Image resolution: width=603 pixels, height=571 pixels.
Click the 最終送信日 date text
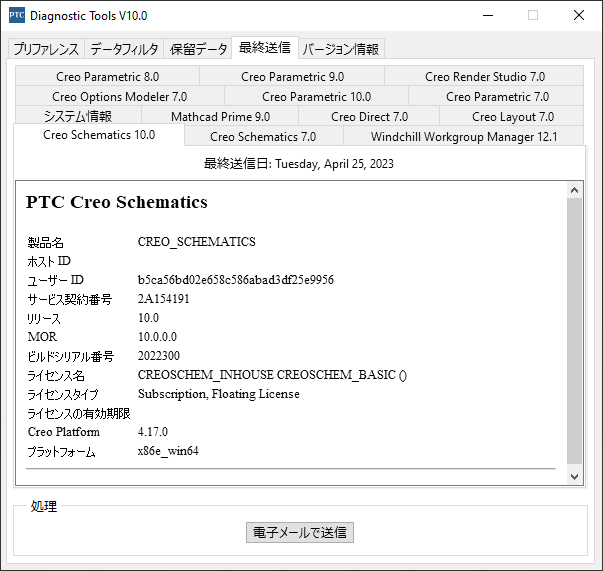point(299,164)
